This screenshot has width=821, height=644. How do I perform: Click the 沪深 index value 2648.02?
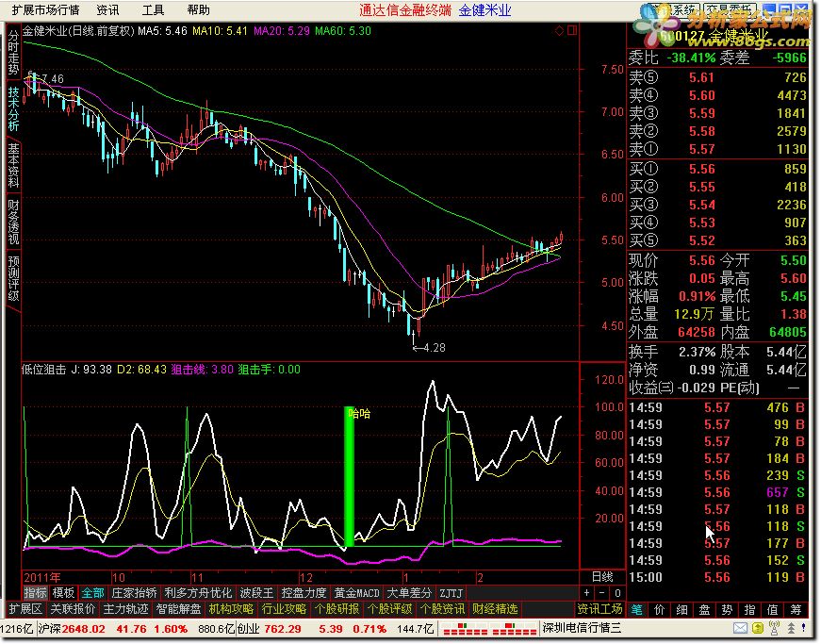point(84,629)
